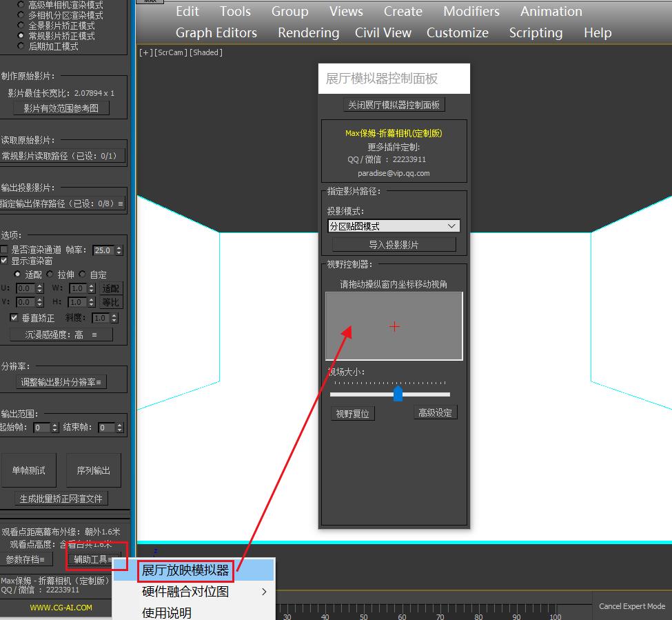Image resolution: width=672 pixels, height=620 pixels.
Task: Uncheck the 显示渲染窗 checkbox
Action: click(x=5, y=261)
